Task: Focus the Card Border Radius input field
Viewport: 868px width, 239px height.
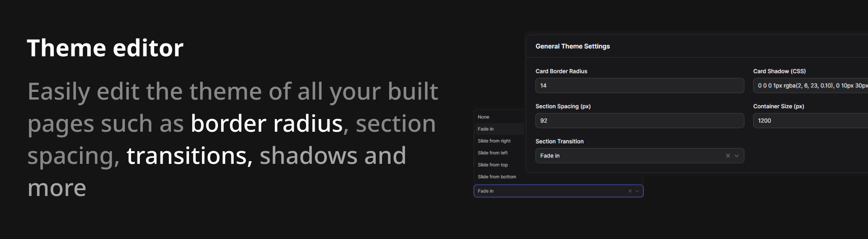Action: pyautogui.click(x=639, y=86)
